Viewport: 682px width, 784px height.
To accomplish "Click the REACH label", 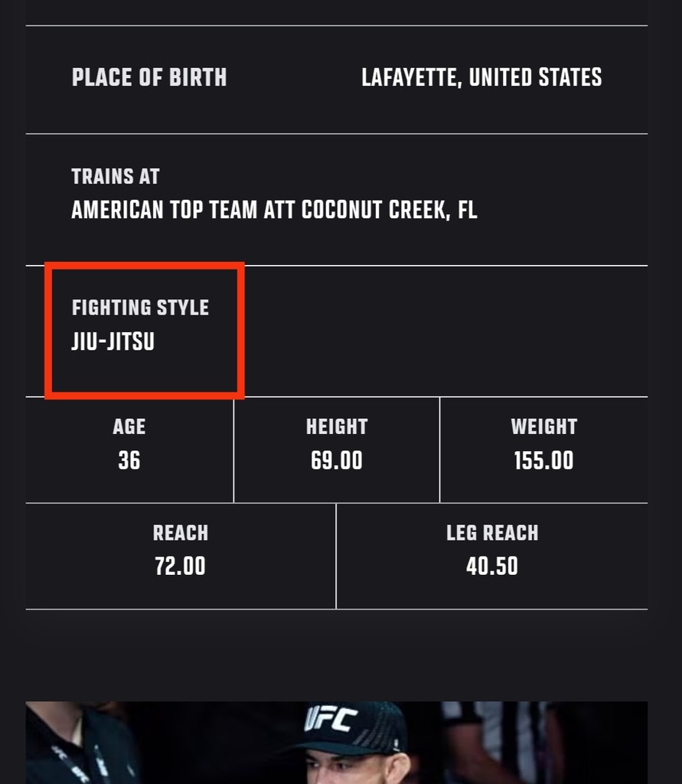I will pyautogui.click(x=181, y=533).
